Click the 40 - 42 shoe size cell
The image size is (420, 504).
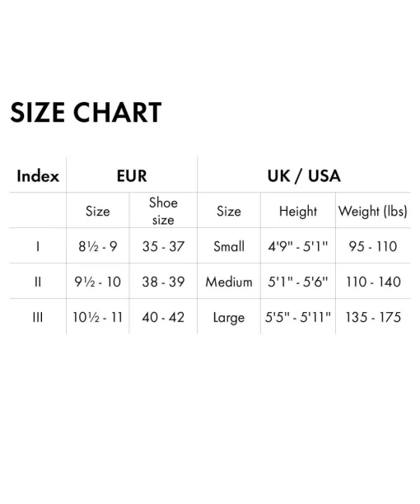tap(163, 317)
